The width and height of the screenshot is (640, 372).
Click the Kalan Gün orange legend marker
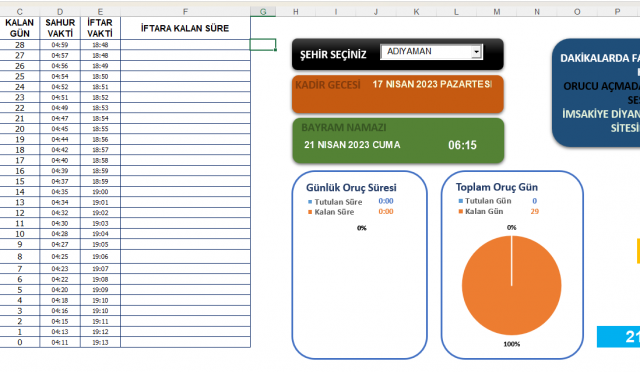point(461,211)
